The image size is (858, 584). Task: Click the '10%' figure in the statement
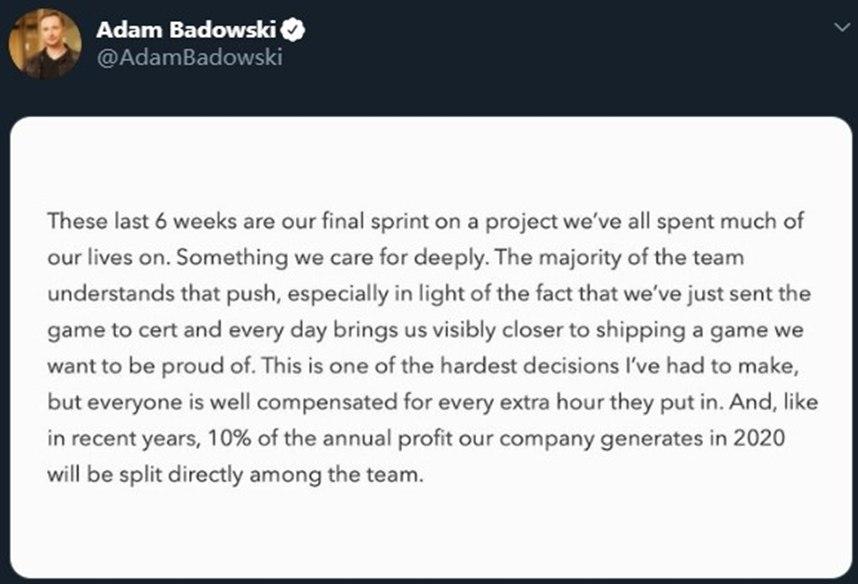(x=229, y=438)
